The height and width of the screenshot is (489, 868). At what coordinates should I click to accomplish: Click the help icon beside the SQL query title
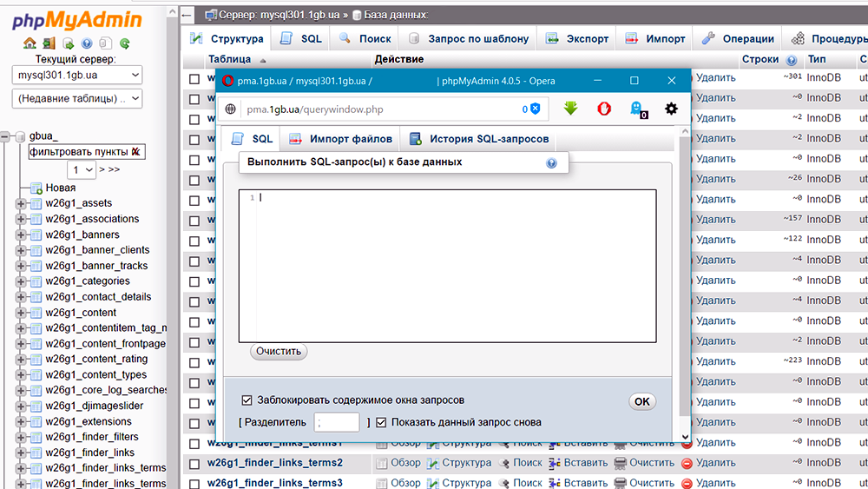(x=551, y=162)
